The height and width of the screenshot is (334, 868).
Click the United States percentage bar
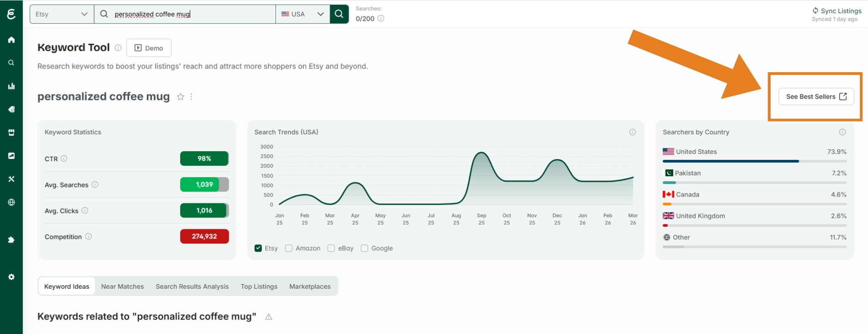tap(755, 161)
